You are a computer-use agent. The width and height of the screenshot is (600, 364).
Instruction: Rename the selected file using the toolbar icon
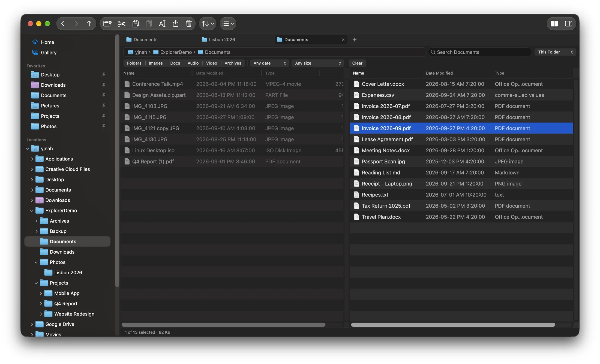162,24
